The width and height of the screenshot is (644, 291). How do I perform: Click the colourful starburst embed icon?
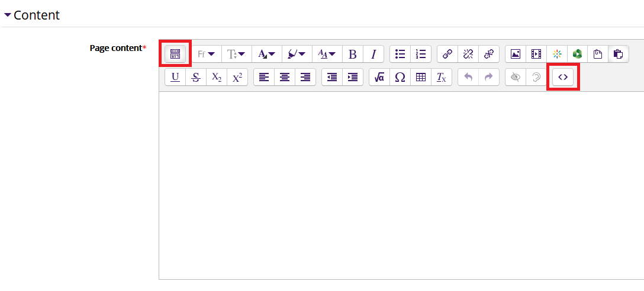pos(557,54)
